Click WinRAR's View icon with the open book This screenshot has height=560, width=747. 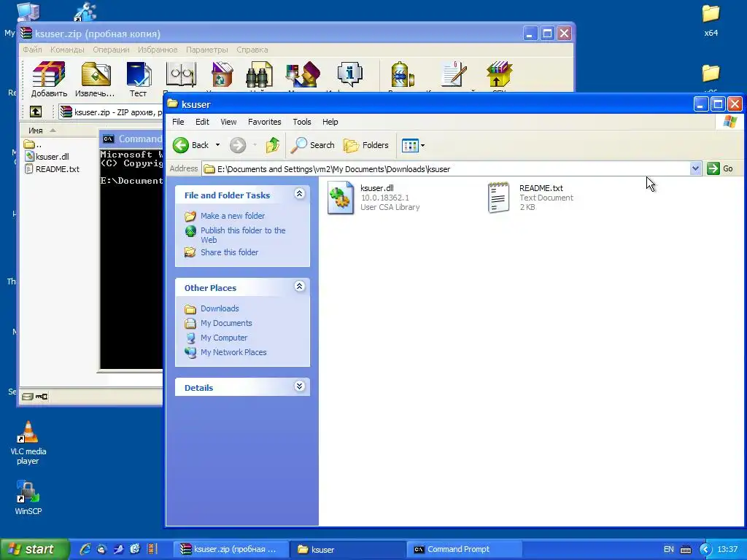[x=181, y=76]
